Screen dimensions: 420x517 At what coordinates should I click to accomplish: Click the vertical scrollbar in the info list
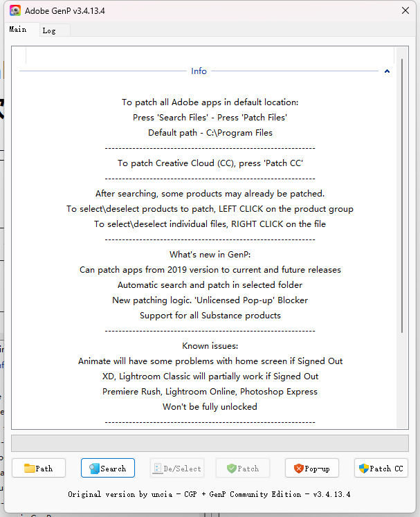pyautogui.click(x=401, y=208)
